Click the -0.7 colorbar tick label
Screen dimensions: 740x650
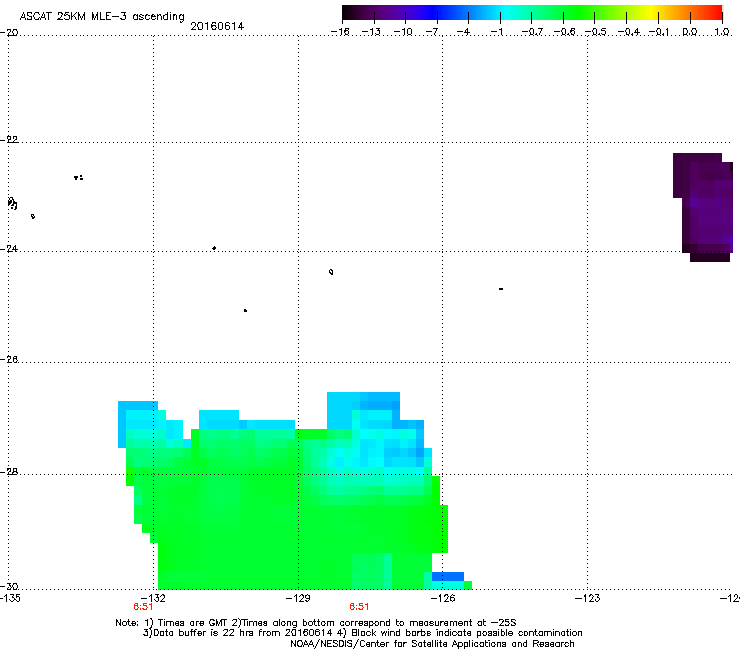pos(532,32)
